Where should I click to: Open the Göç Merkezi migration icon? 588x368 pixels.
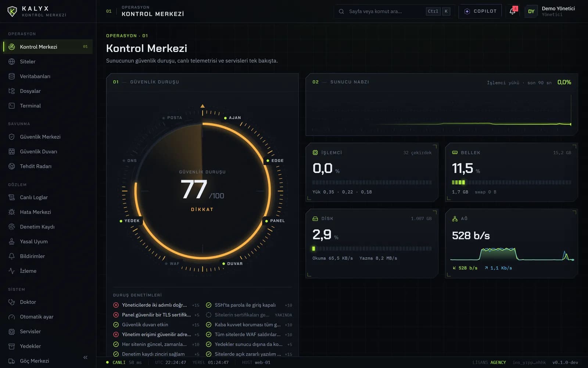(12, 361)
